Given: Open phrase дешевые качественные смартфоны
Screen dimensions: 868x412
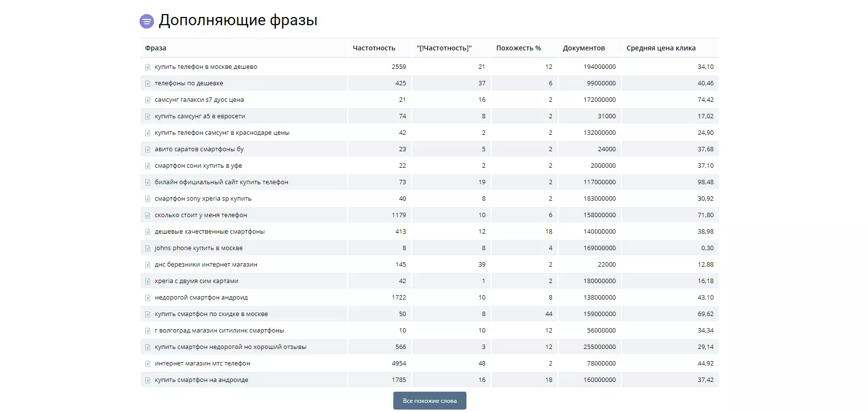Looking at the screenshot, I should tap(210, 232).
